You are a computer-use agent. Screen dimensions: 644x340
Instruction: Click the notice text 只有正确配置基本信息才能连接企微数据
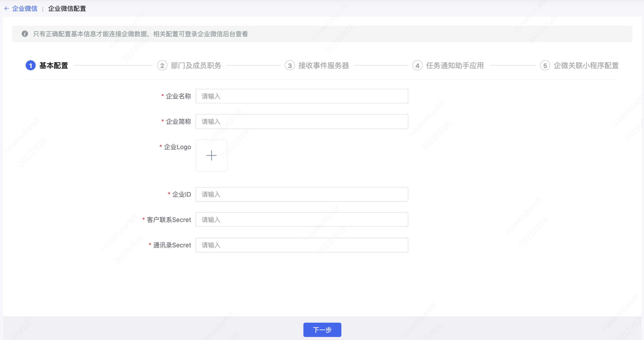point(90,34)
